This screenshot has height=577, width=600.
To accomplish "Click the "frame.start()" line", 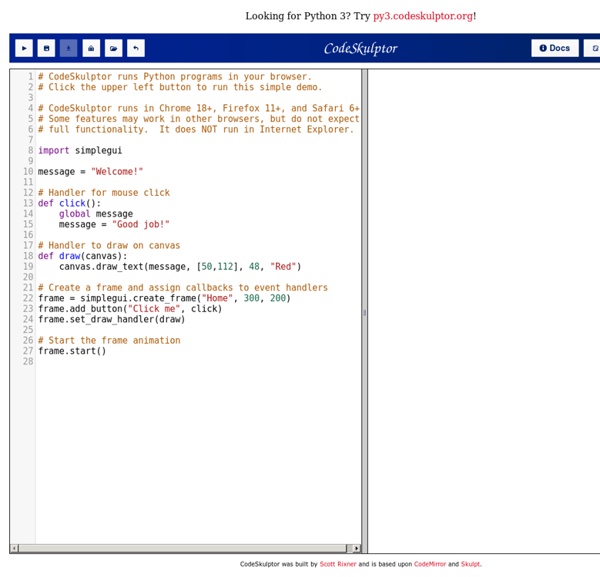I will pyautogui.click(x=72, y=351).
